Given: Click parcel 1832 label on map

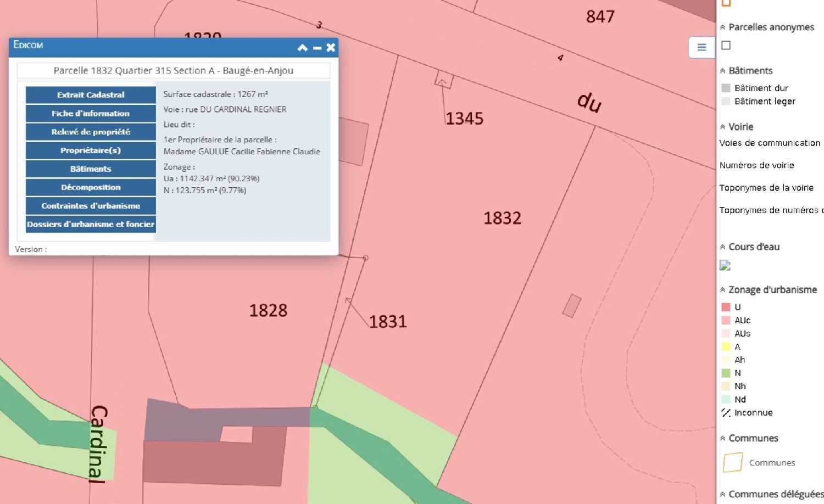Looking at the screenshot, I should point(502,219).
